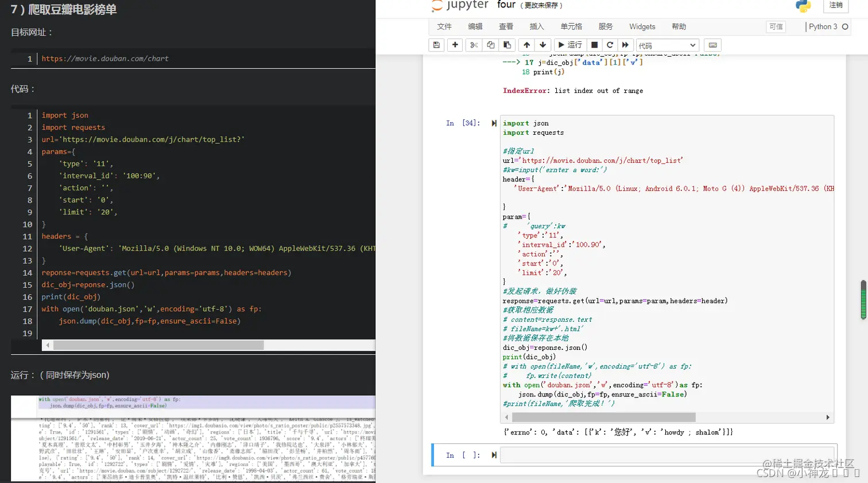Click the In [34] prompt label
This screenshot has width=868, height=483.
(x=462, y=123)
